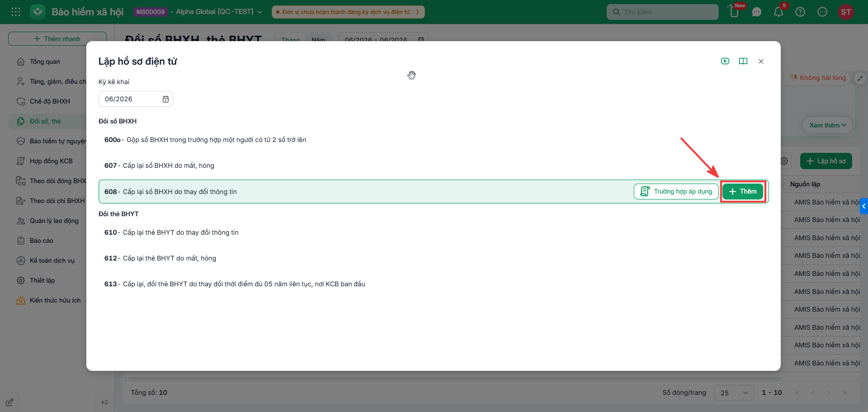
Task: Click the Kế toán dịch vụ sidebar icon
Action: [21, 260]
